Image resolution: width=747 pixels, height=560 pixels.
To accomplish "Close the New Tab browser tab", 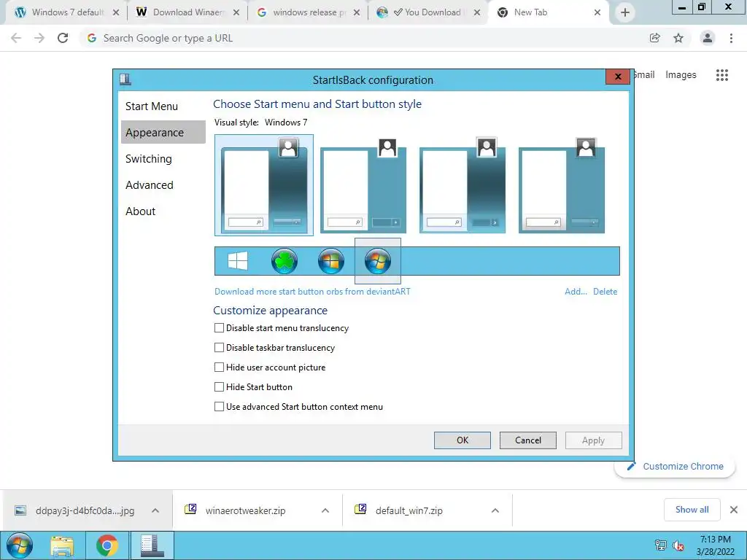I will click(x=597, y=12).
